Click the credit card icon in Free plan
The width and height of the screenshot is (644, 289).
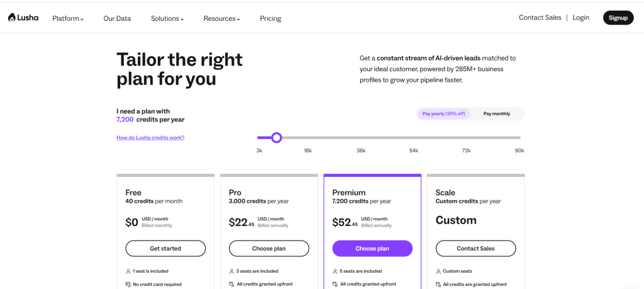click(x=128, y=285)
